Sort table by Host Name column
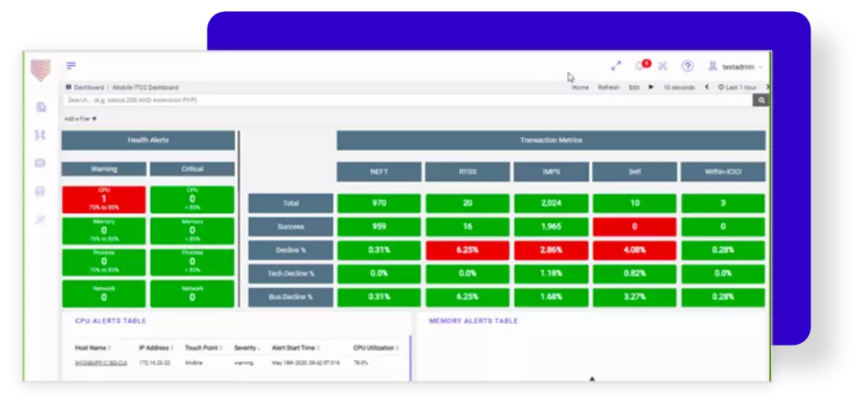Viewport: 868px width, 407px height. pos(92,348)
